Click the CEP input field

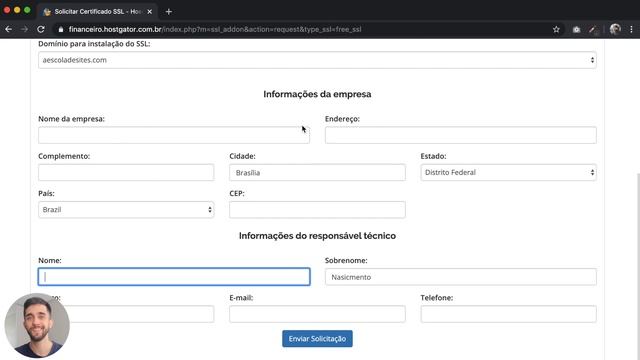pos(317,209)
